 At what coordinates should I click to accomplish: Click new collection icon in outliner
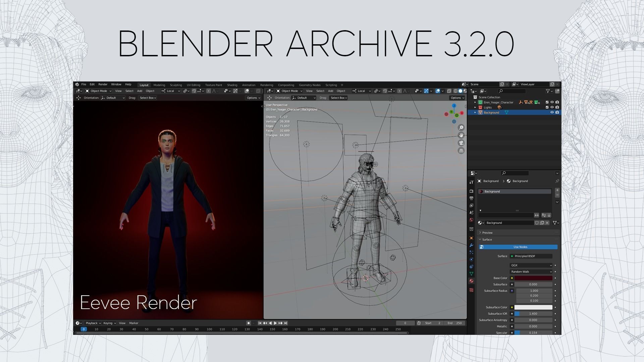point(557,91)
